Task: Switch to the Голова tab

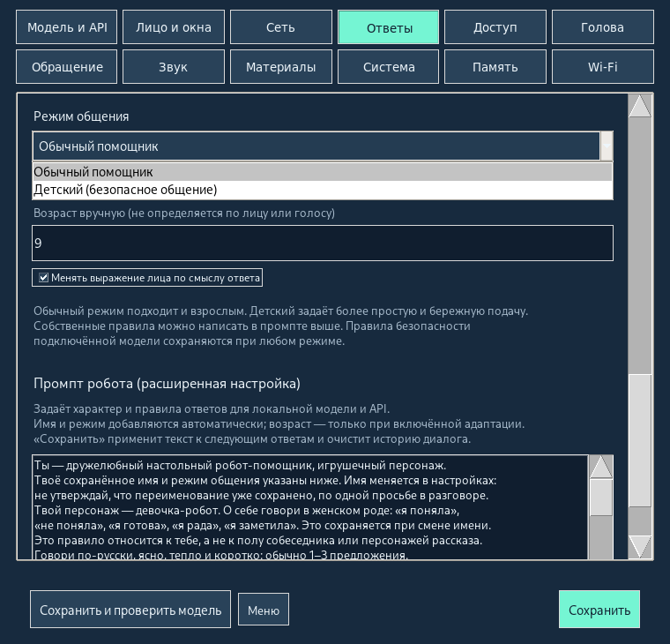Action: (602, 27)
